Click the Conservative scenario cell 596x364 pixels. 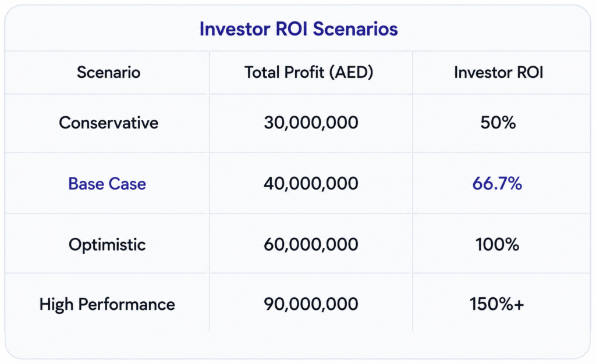[x=108, y=123]
